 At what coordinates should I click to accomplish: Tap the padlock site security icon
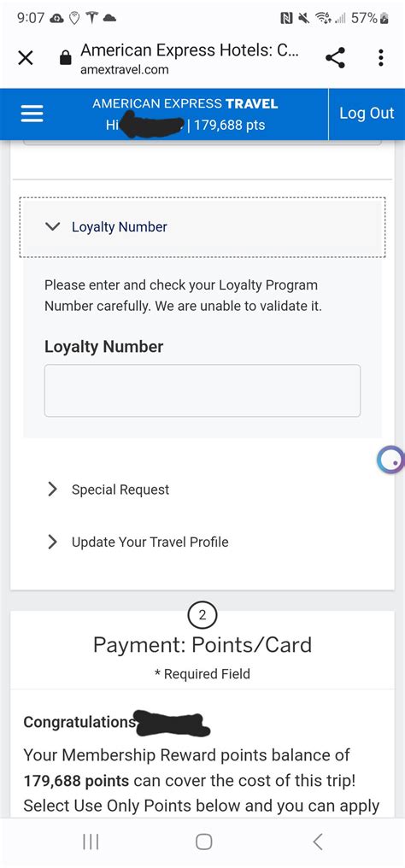click(x=65, y=57)
